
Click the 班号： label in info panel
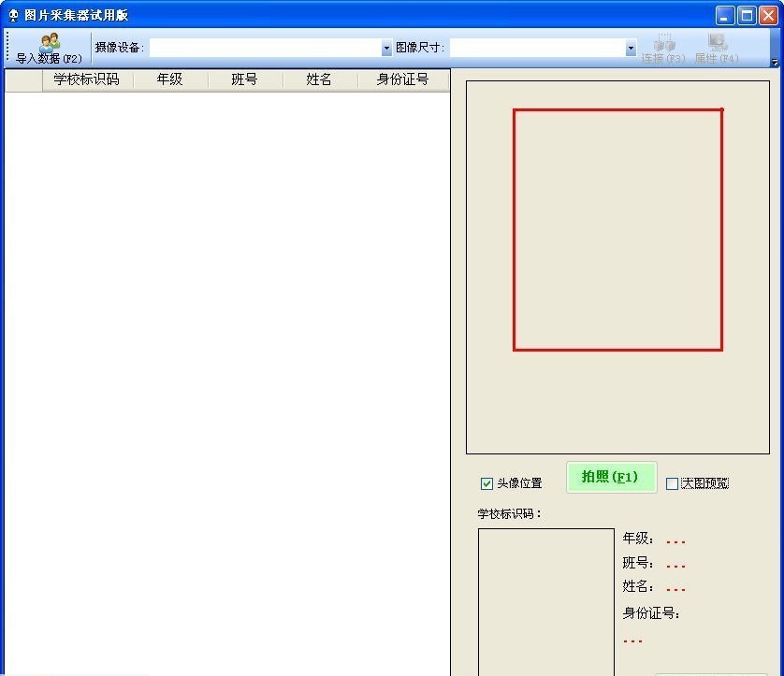(x=638, y=563)
